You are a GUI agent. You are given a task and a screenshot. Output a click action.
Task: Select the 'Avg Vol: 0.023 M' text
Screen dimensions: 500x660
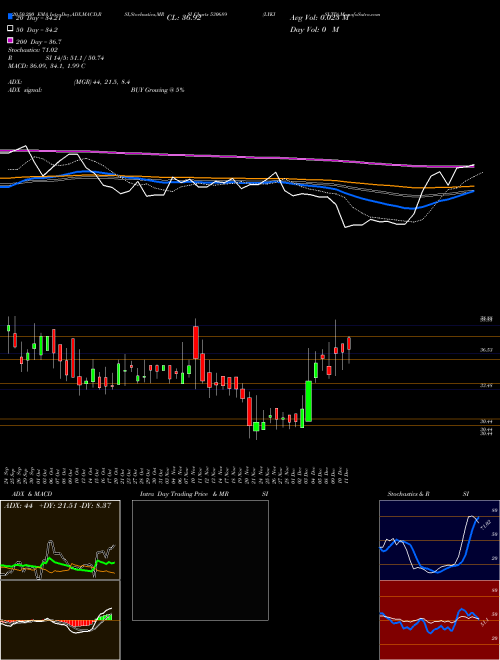319,18
